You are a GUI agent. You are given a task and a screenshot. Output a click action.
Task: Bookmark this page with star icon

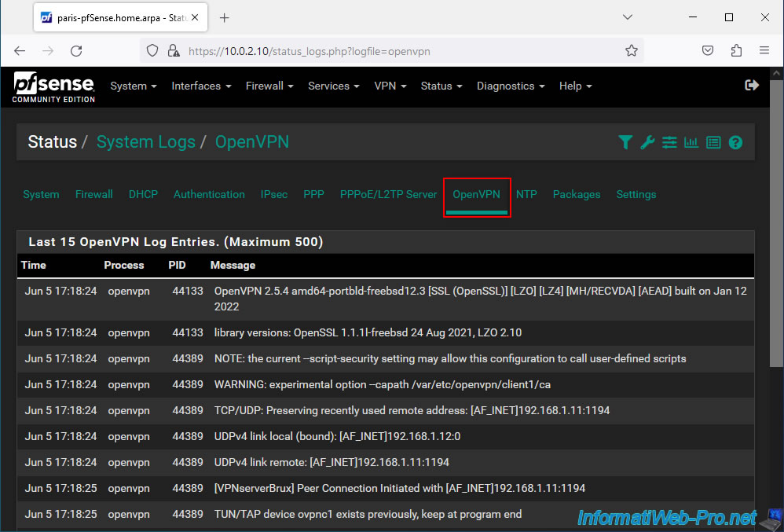click(x=632, y=50)
